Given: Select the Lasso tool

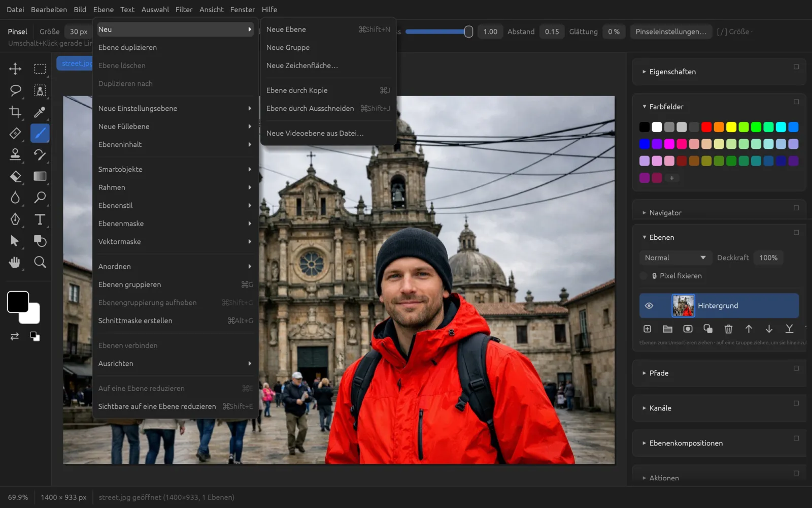Looking at the screenshot, I should tap(15, 90).
